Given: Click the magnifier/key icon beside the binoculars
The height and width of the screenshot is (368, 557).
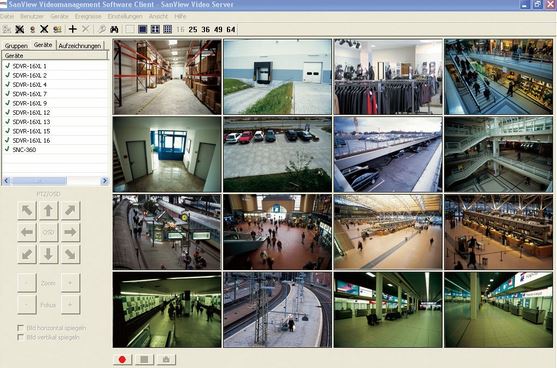Looking at the screenshot, I should point(102,29).
